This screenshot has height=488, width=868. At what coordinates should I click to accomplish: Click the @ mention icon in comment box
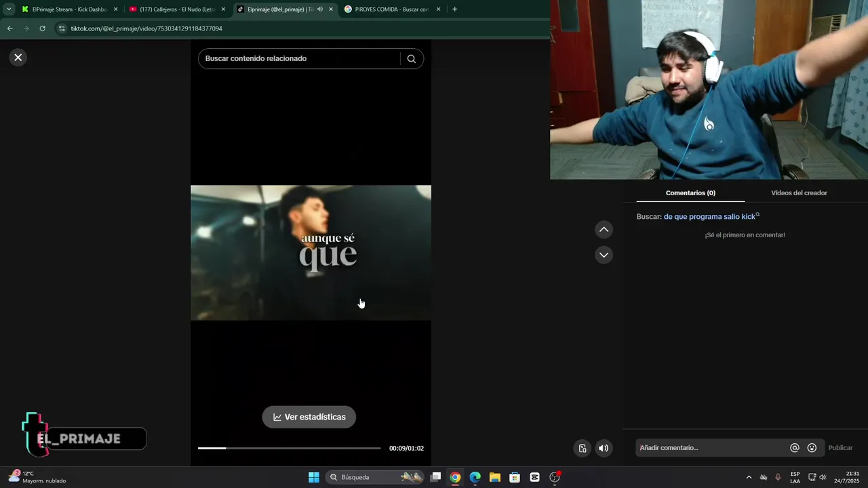click(x=795, y=448)
